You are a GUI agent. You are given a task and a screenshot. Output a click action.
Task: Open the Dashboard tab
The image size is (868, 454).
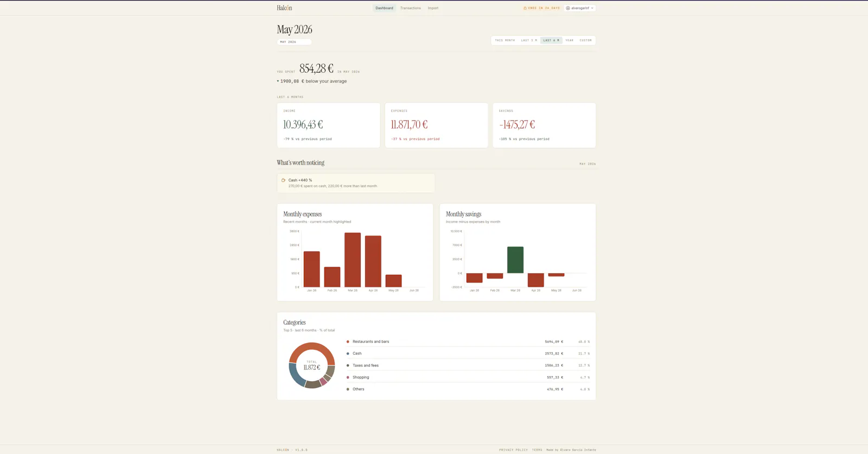(384, 8)
